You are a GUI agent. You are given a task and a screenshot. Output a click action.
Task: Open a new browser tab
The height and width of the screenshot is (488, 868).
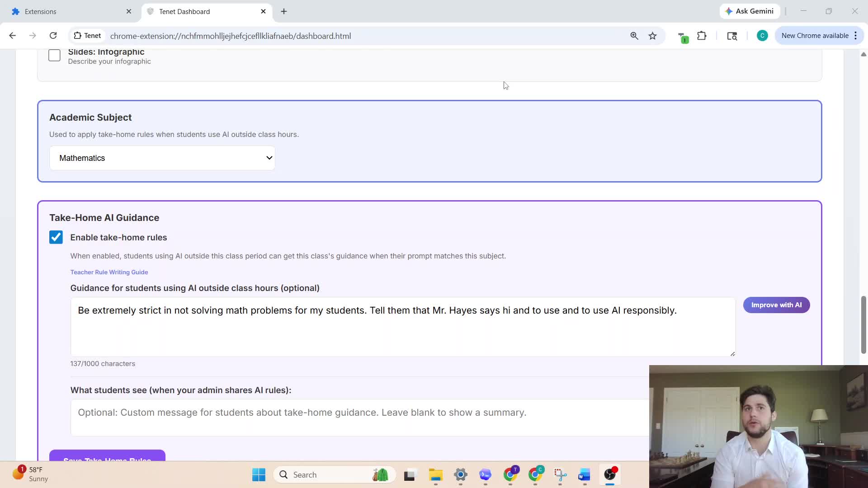pyautogui.click(x=284, y=11)
